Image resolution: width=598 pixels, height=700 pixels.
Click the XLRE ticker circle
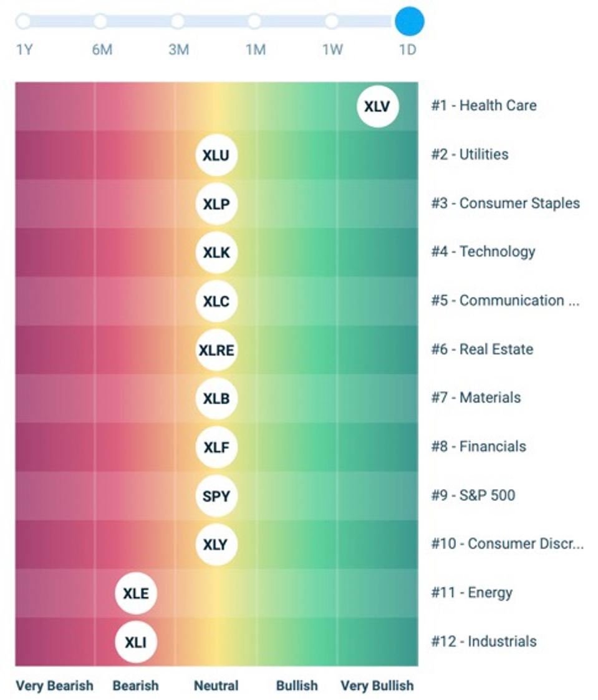216,350
